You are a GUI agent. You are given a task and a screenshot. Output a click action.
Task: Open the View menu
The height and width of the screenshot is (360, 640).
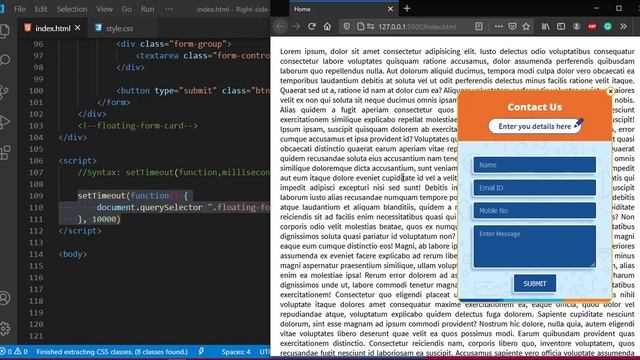pyautogui.click(x=104, y=9)
